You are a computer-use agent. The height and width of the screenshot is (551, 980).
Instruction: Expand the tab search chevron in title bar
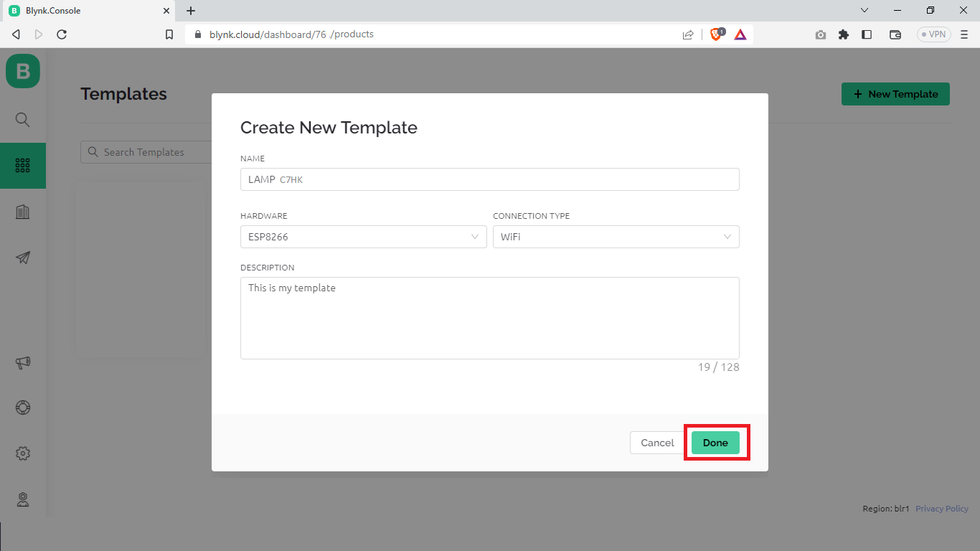[864, 10]
